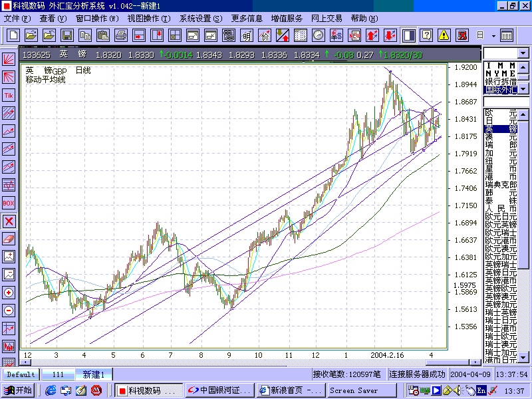
Task: Click the market category list down arrow
Action: [x=523, y=89]
